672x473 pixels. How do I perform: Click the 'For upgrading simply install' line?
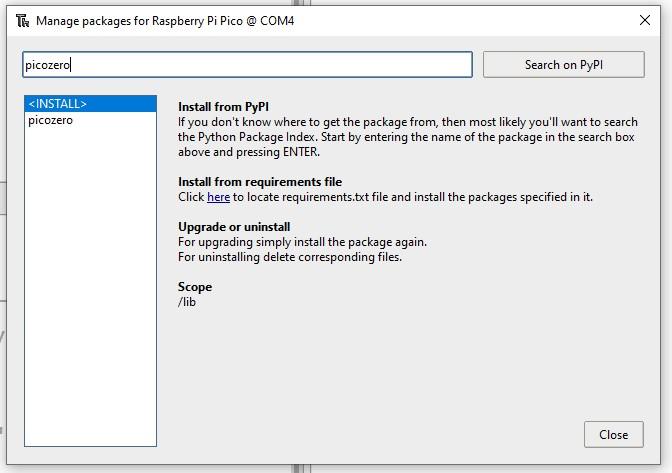[x=302, y=242]
